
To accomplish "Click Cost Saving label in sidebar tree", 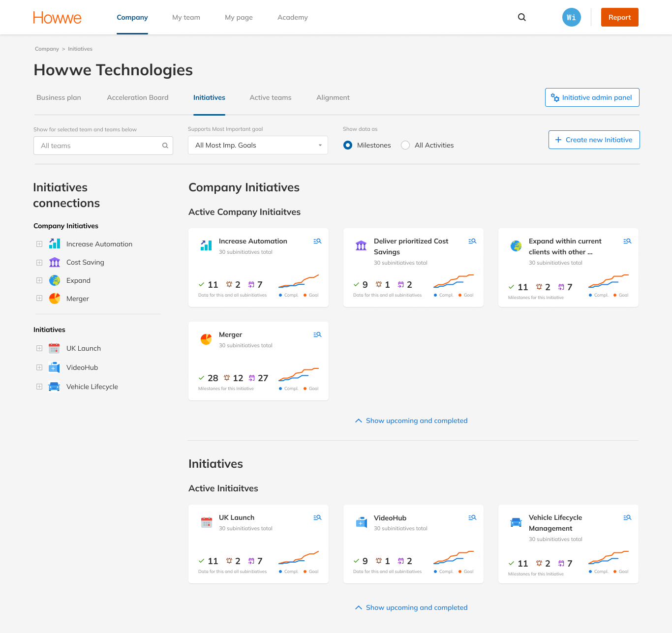I will (85, 262).
